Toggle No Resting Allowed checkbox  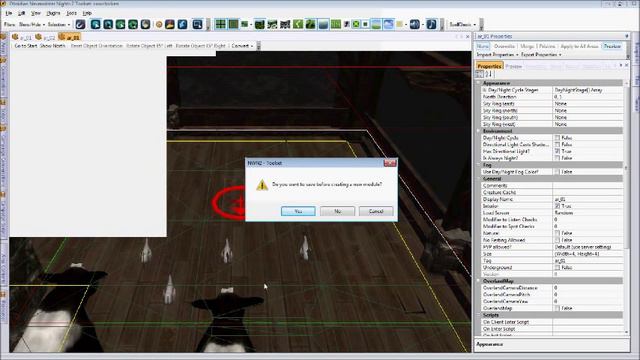(557, 240)
